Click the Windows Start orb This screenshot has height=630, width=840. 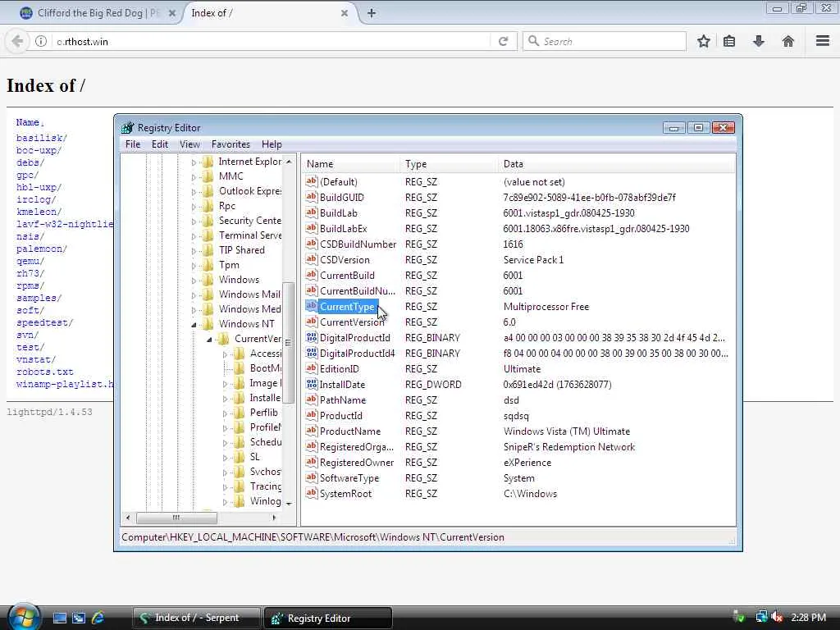click(x=24, y=617)
